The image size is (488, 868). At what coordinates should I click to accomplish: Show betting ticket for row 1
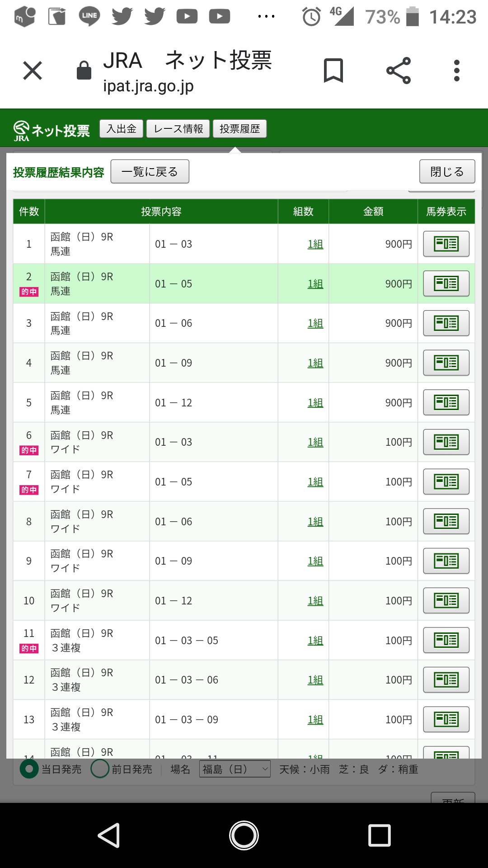(446, 244)
